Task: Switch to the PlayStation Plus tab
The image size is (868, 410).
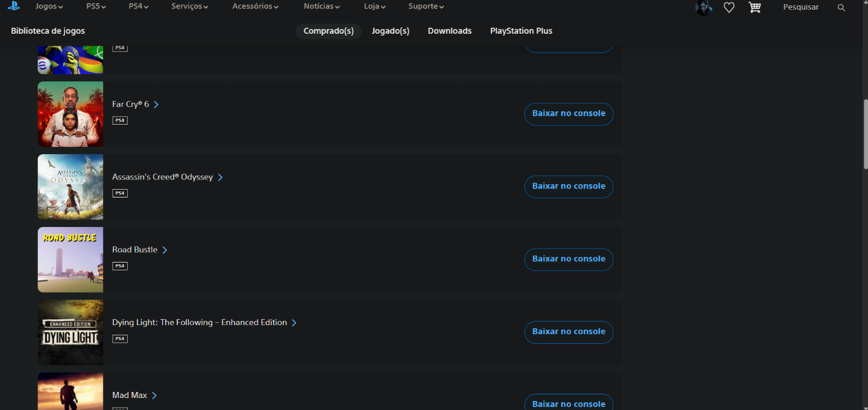Action: tap(521, 31)
